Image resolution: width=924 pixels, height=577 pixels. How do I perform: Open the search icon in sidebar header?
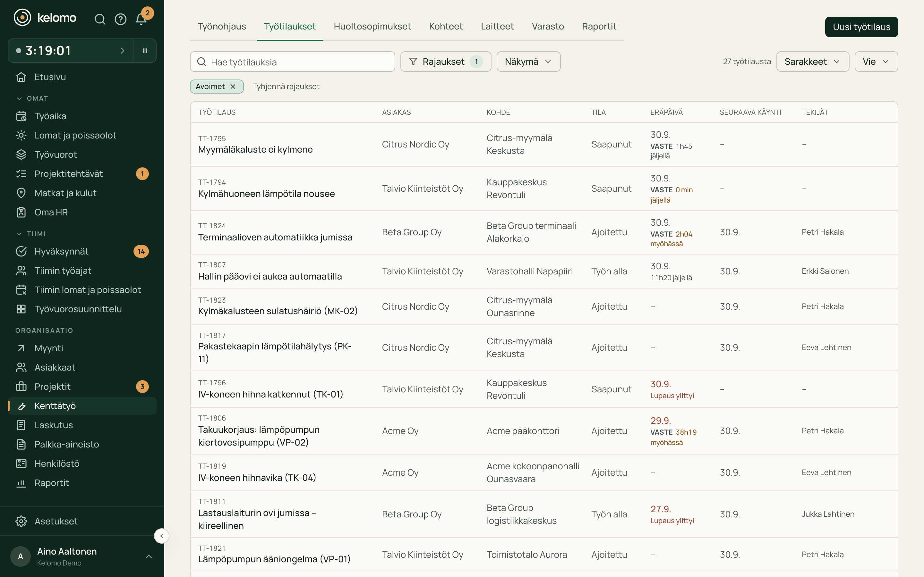coord(100,19)
